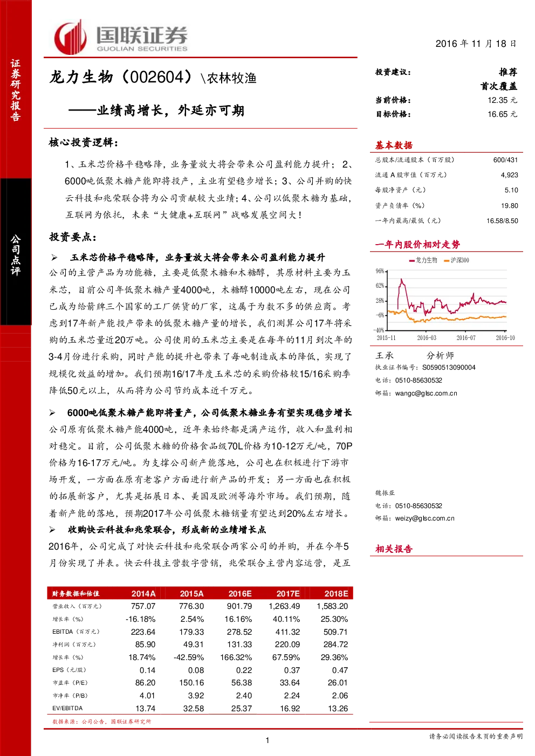Click the subtitle 业绩高增长，外延亦可期

click(170, 110)
